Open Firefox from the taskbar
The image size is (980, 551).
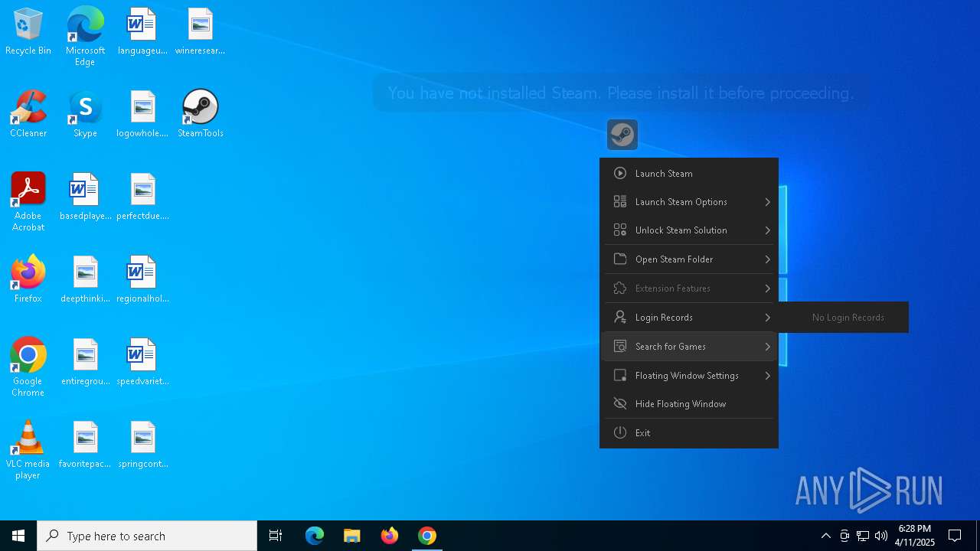click(x=390, y=536)
